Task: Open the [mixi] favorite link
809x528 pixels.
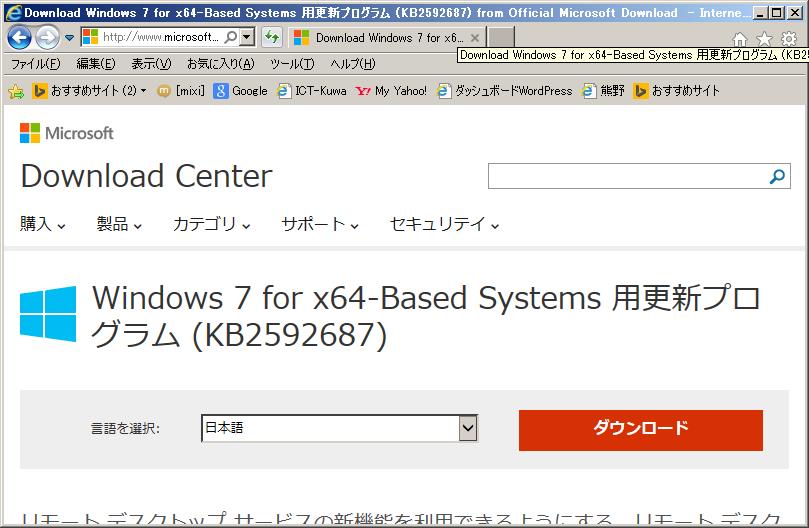Action: click(x=181, y=91)
